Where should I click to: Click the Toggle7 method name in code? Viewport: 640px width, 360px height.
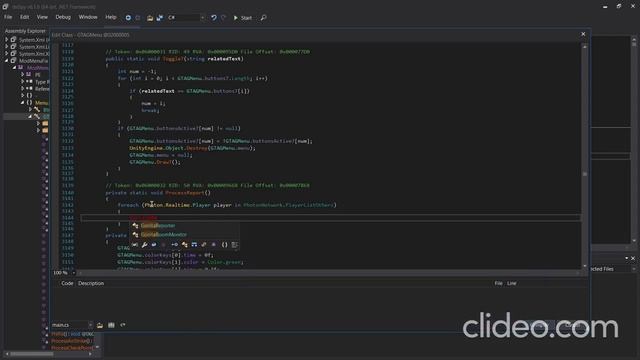173,59
